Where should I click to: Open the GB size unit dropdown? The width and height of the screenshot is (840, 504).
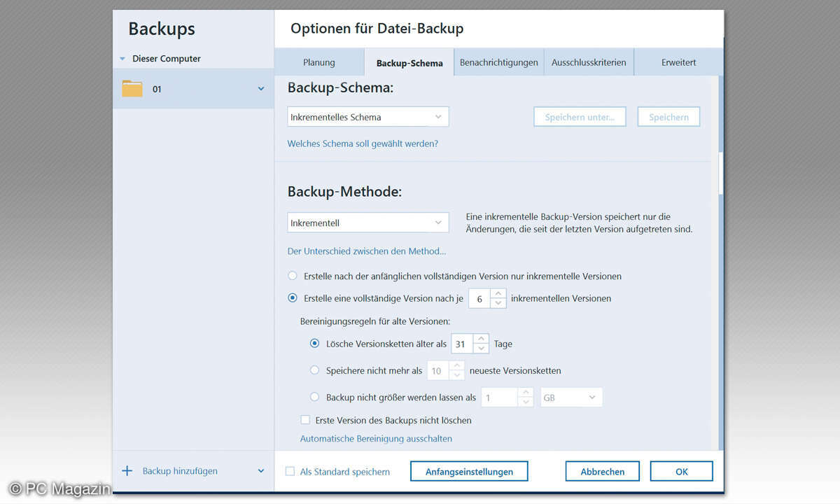pyautogui.click(x=571, y=398)
